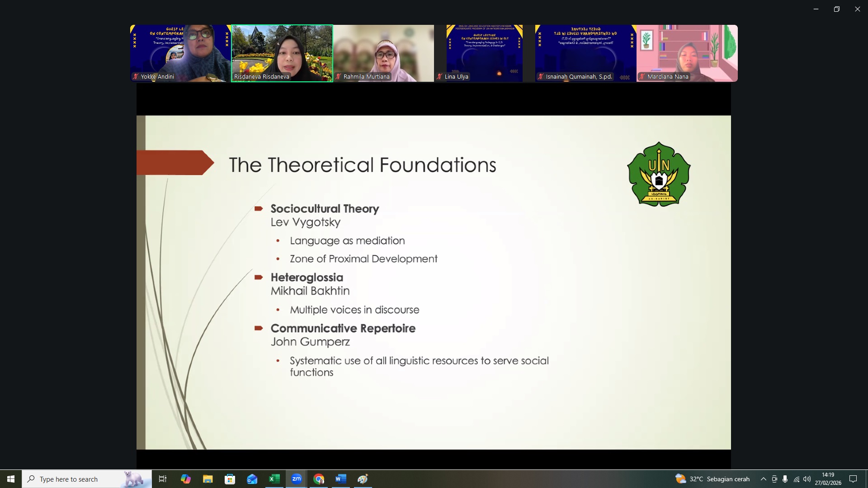Show hidden system tray icons
The image size is (868, 488).
click(764, 479)
